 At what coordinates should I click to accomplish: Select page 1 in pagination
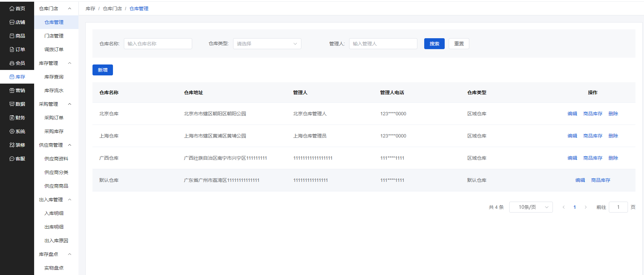[575, 207]
